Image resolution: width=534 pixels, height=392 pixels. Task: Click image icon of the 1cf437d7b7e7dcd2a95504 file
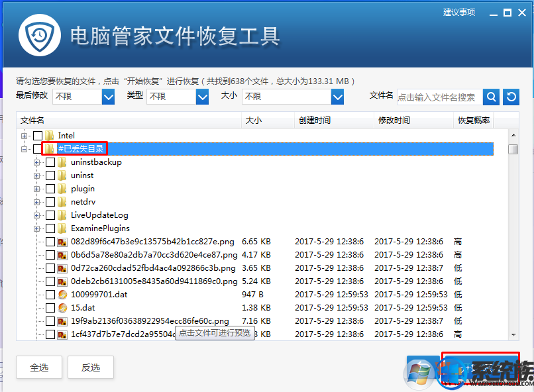62,334
